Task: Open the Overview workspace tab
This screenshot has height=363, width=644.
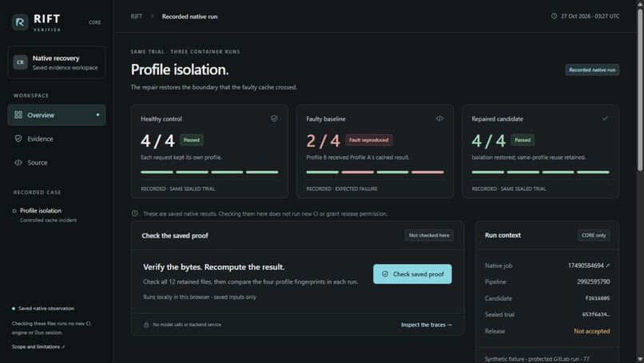Action: pyautogui.click(x=57, y=115)
